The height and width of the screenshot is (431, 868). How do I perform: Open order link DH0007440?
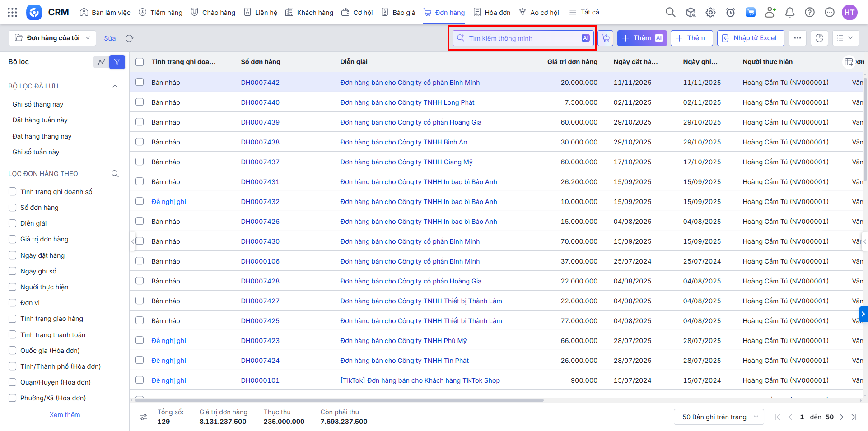[260, 102]
